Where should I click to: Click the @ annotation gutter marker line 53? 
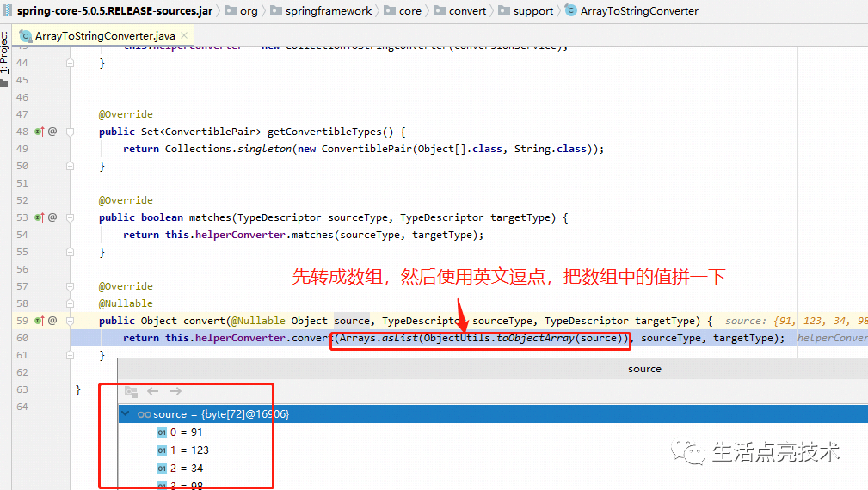tap(52, 217)
